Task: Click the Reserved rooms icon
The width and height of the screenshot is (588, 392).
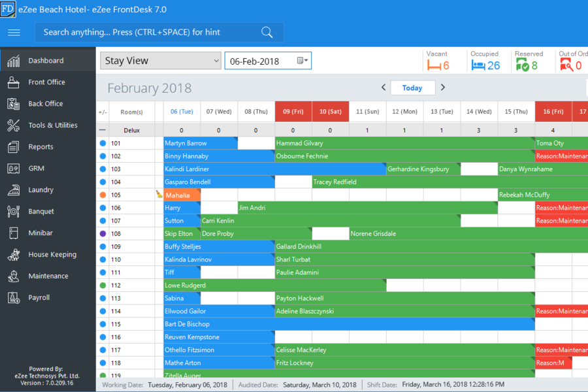Action: pos(522,65)
